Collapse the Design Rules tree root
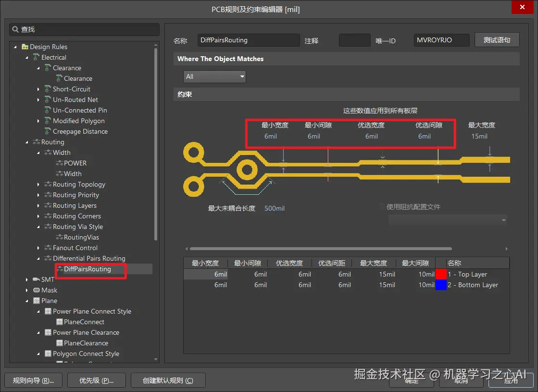The image size is (538, 392). [x=15, y=47]
